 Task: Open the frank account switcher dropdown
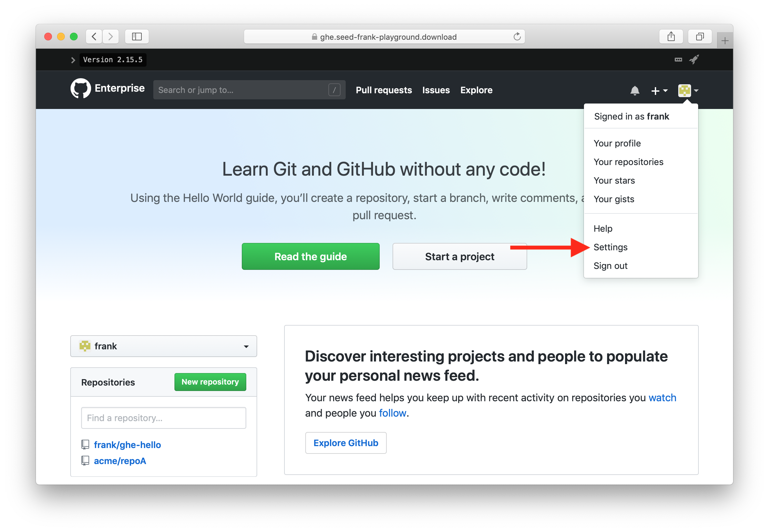tap(164, 346)
